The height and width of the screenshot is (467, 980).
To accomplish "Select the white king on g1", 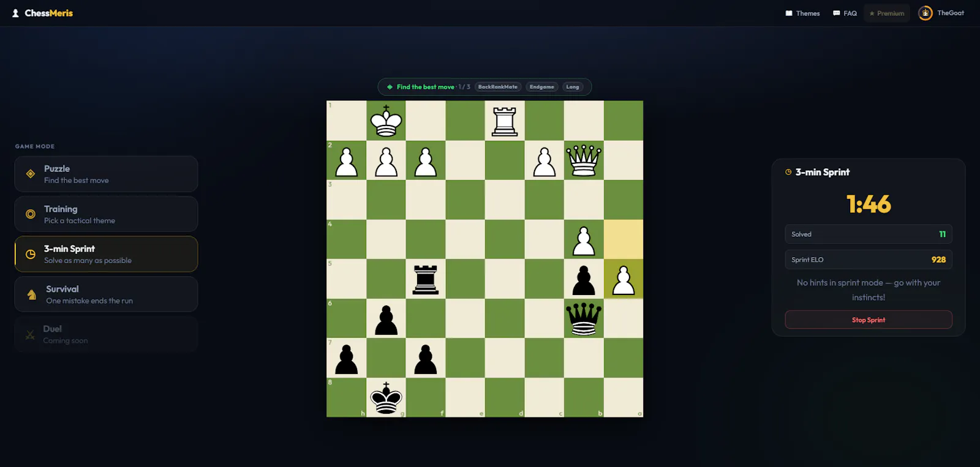I will coord(386,121).
